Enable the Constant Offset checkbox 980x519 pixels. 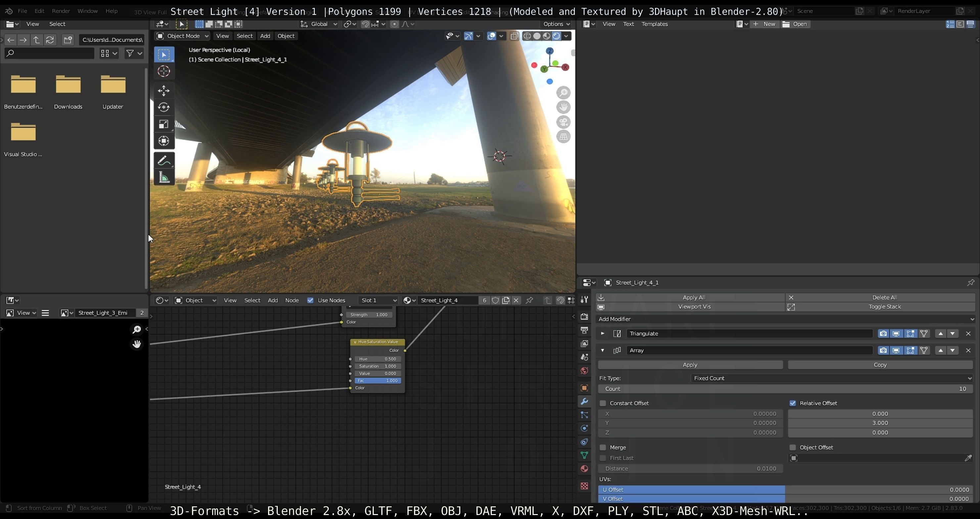coord(603,403)
